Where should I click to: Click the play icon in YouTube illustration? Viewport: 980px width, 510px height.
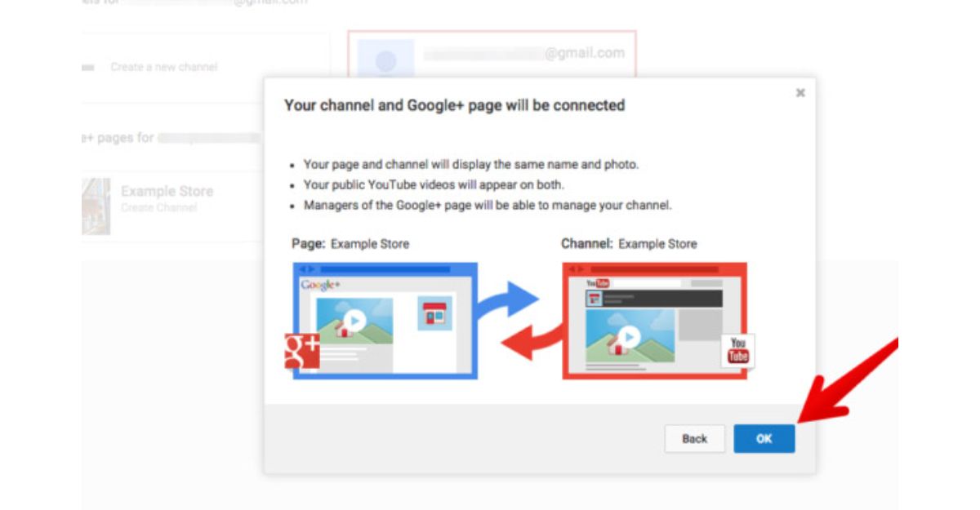click(628, 336)
